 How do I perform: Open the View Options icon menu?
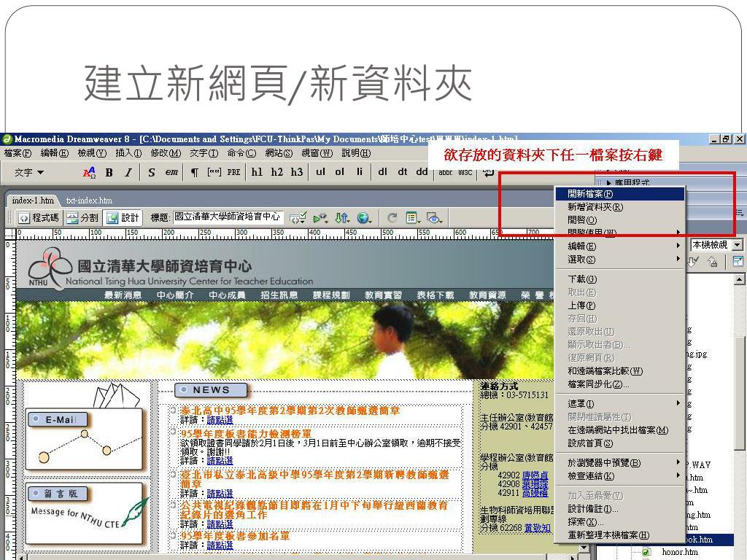[413, 218]
